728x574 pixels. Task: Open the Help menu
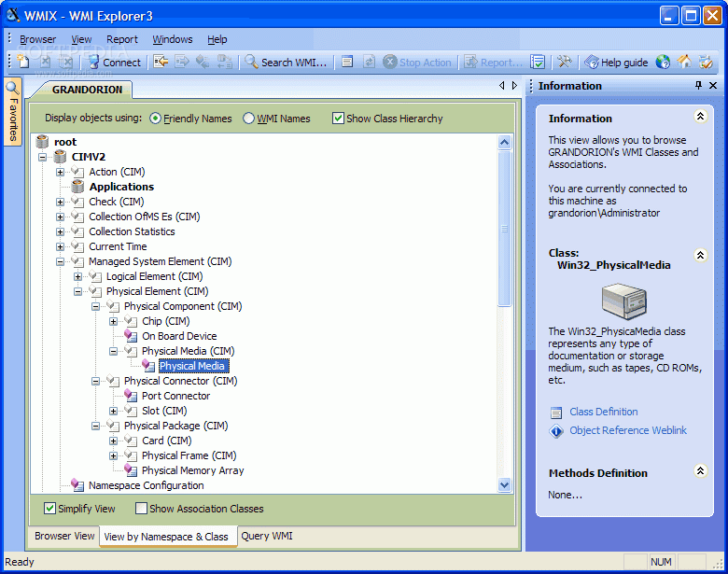[x=217, y=39]
